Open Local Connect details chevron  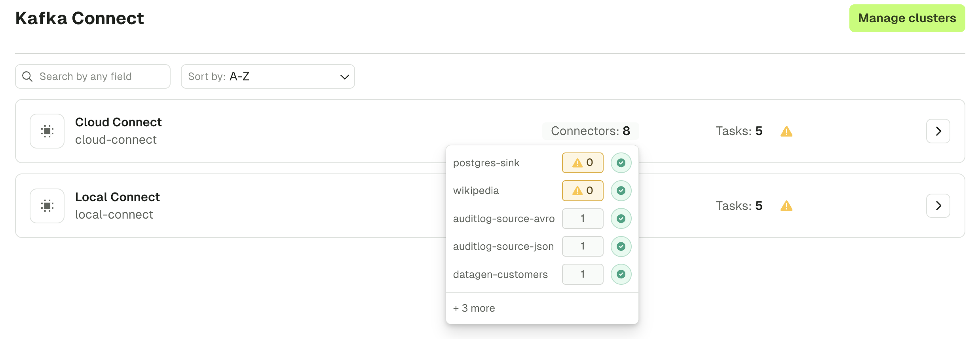938,206
